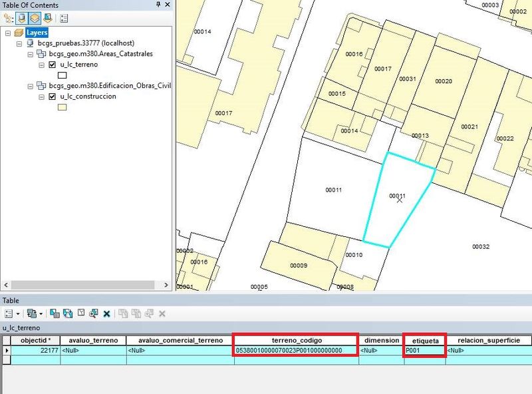The width and height of the screenshot is (532, 394).
Task: Click Zoom To Selected table icon
Action: coord(93,313)
